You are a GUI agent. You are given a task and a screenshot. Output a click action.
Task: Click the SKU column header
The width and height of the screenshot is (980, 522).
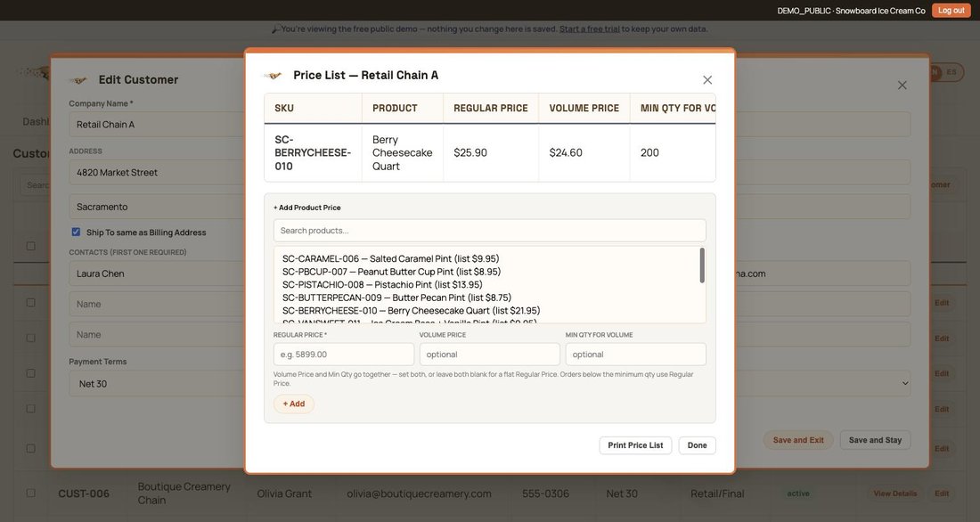pyautogui.click(x=313, y=108)
